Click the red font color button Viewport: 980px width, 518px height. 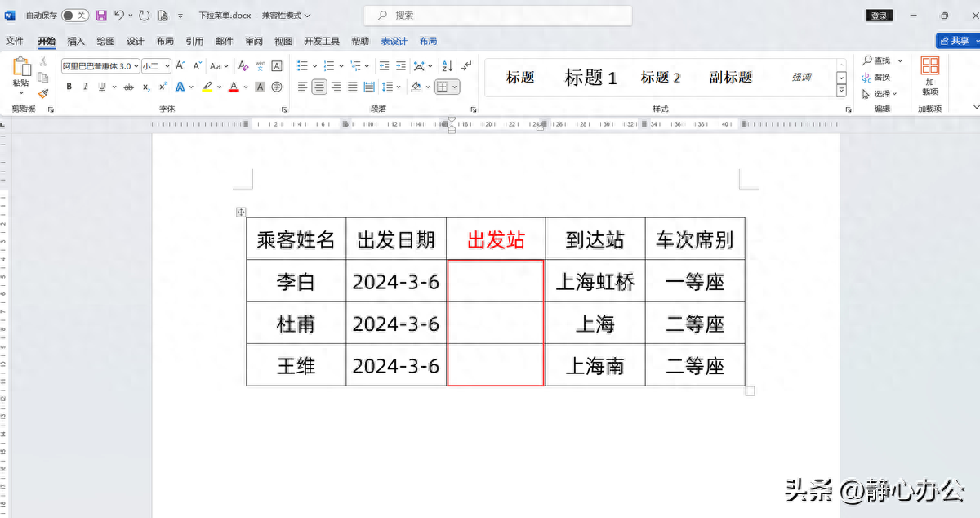point(234,87)
